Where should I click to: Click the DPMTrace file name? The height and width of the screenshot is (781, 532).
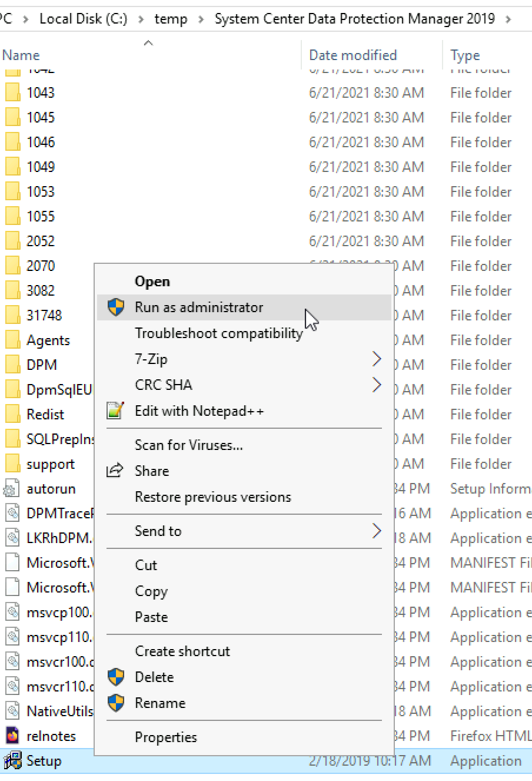coord(60,514)
